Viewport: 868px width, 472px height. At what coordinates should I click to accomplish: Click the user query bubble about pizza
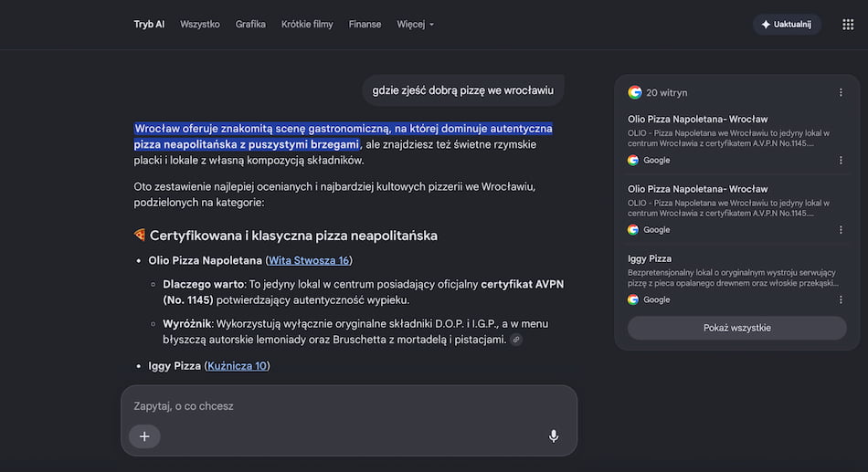click(x=463, y=90)
